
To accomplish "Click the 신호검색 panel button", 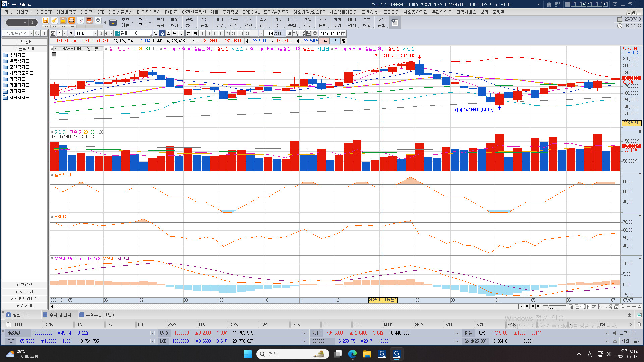I will tap(24, 284).
